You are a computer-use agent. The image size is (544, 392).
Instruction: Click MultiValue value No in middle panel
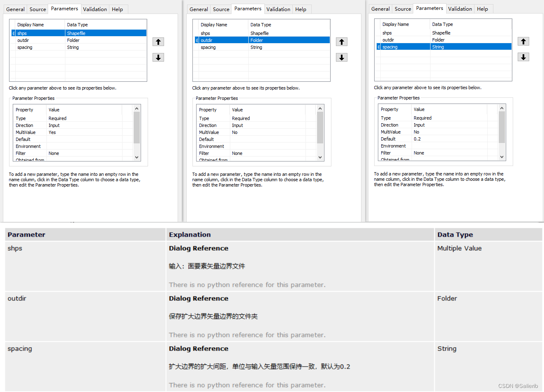click(x=235, y=132)
